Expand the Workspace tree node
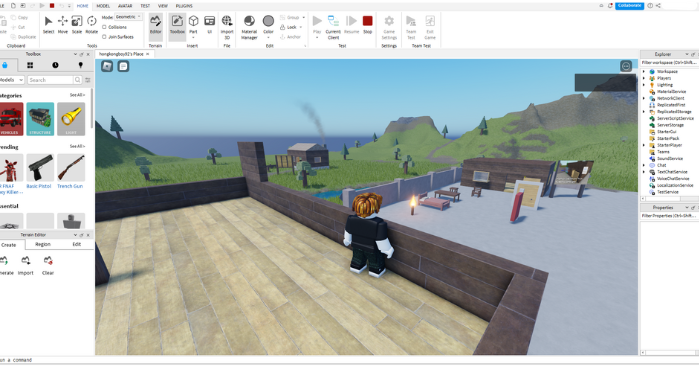The image size is (699, 375). [643, 71]
